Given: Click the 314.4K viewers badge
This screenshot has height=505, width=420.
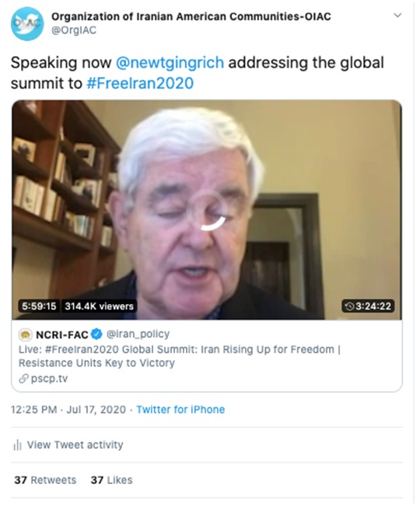Looking at the screenshot, I should (x=99, y=306).
